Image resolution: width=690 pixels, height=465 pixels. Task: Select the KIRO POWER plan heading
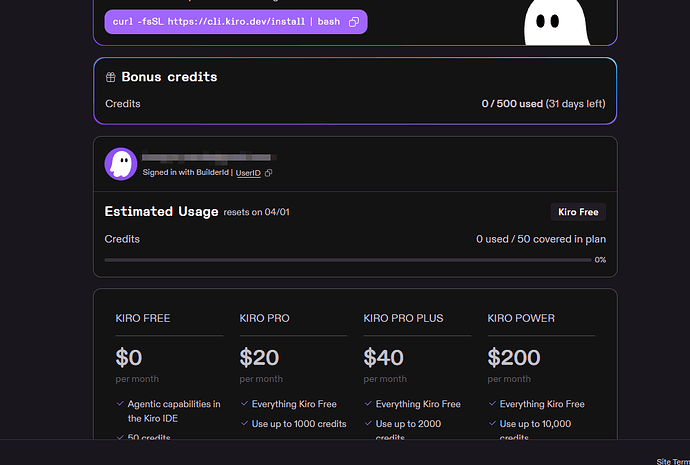(521, 318)
